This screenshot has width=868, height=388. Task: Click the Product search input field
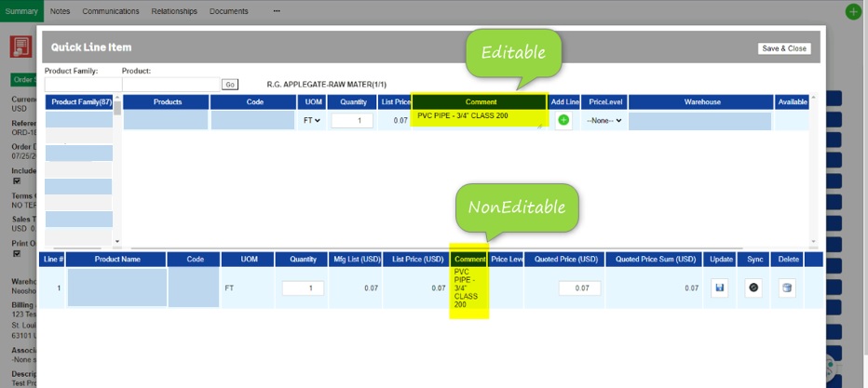pyautogui.click(x=170, y=84)
